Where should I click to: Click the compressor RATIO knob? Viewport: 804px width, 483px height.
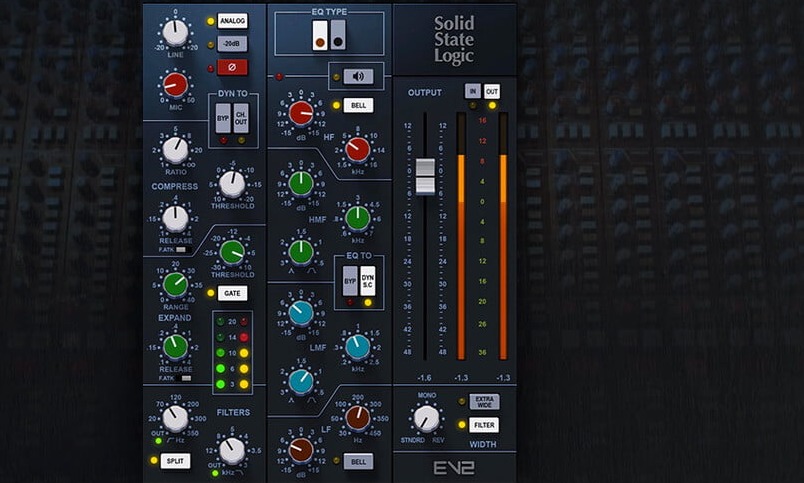[175, 150]
